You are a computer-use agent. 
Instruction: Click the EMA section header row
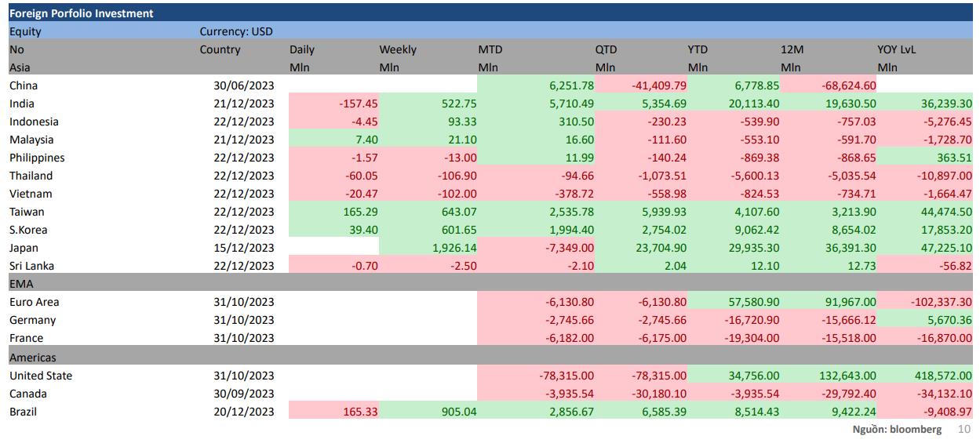(x=22, y=284)
